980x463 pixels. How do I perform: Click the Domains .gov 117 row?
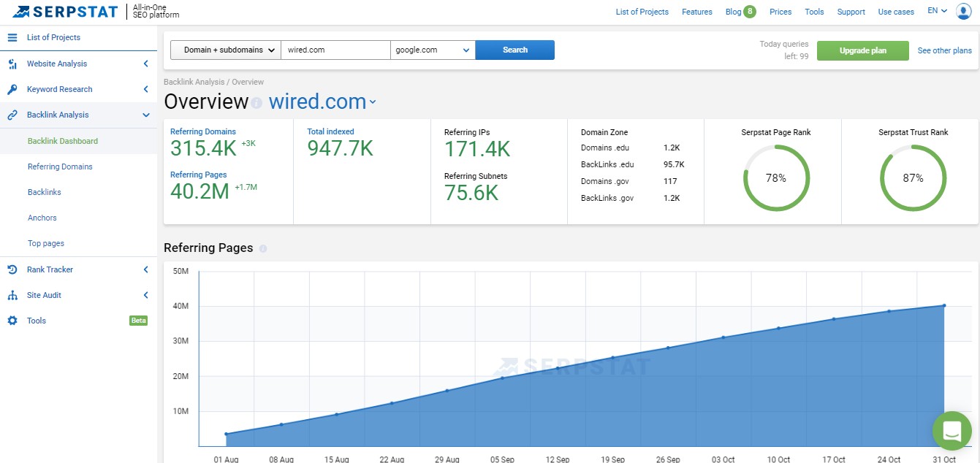tap(629, 181)
